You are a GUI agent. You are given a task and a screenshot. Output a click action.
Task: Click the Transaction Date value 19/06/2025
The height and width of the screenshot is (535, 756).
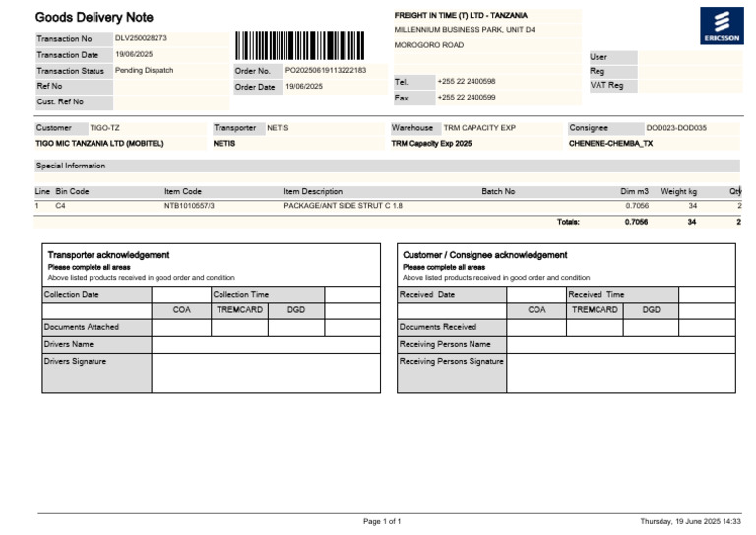coord(134,54)
